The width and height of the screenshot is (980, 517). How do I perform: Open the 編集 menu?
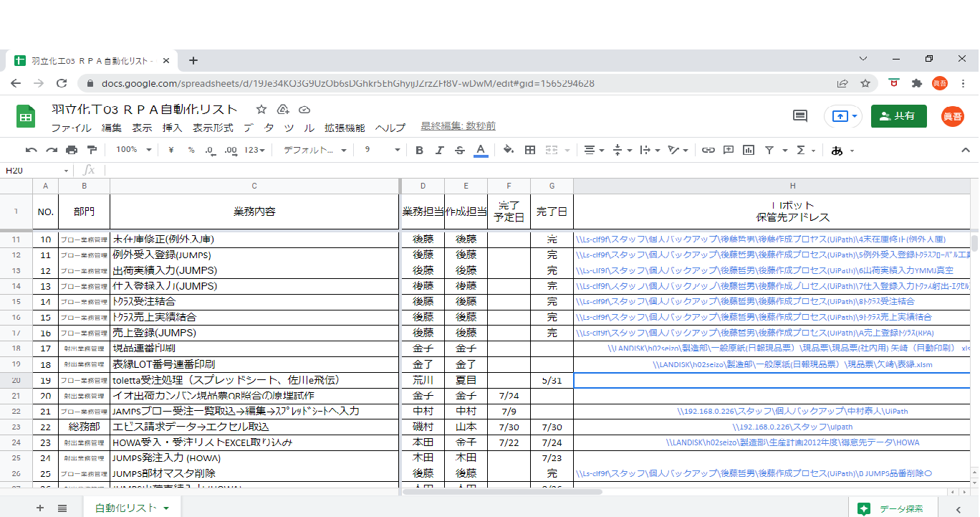click(x=112, y=128)
